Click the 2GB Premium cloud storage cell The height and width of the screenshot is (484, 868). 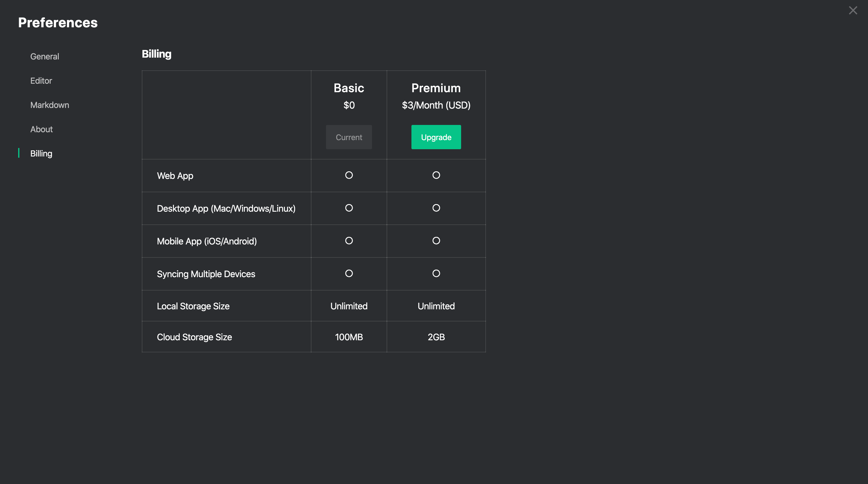(436, 337)
